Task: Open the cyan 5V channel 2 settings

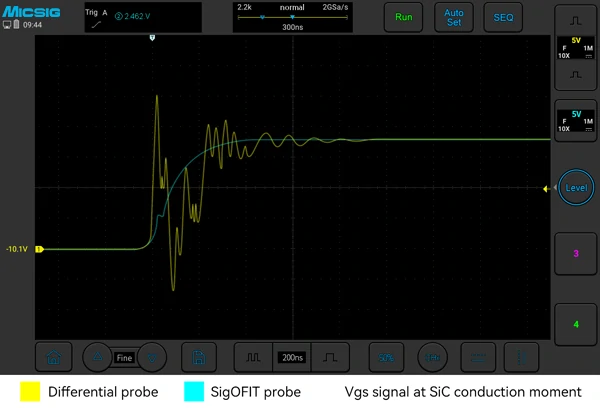Action: 575,121
